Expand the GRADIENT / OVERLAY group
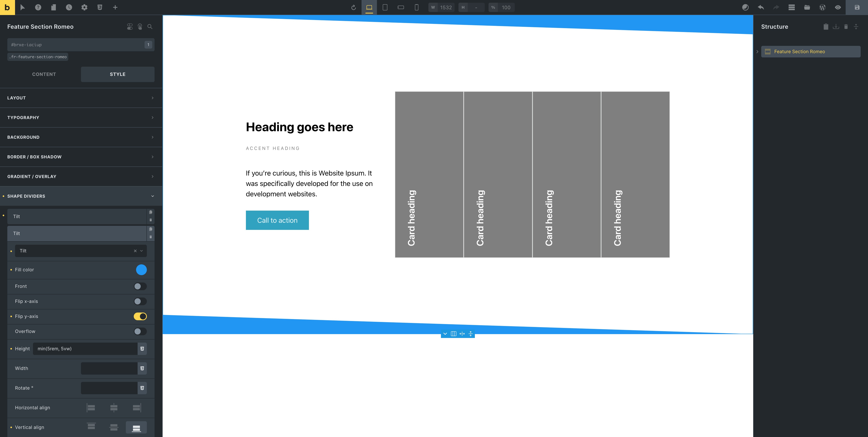Screen dimensions: 868x437 (81, 176)
